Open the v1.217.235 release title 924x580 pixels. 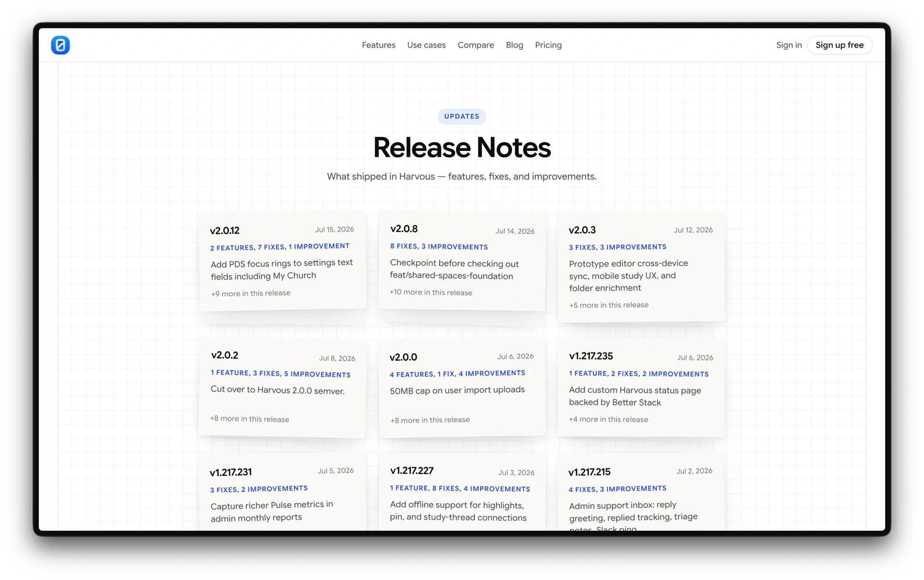[590, 356]
